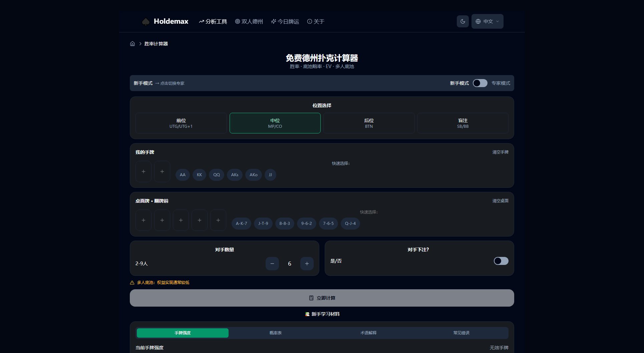Screen dimensions: 644x353
Task: Add fourth board card slot
Action: click(x=200, y=220)
